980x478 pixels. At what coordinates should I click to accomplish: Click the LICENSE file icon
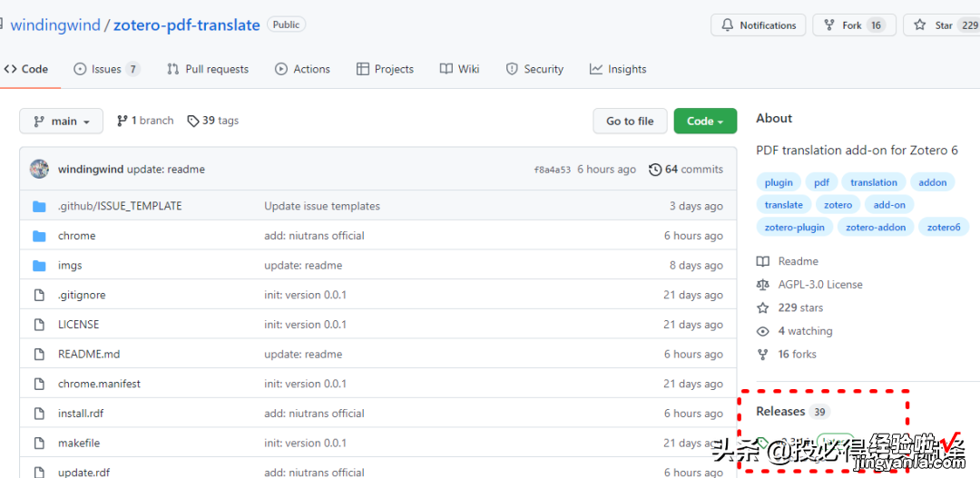pos(39,325)
